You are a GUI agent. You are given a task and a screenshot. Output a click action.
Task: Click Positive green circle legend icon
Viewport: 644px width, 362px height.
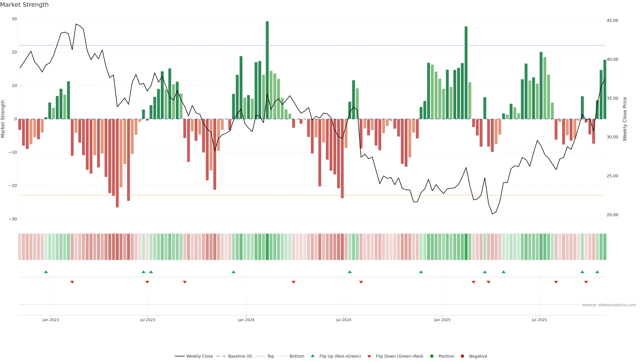[x=432, y=356]
